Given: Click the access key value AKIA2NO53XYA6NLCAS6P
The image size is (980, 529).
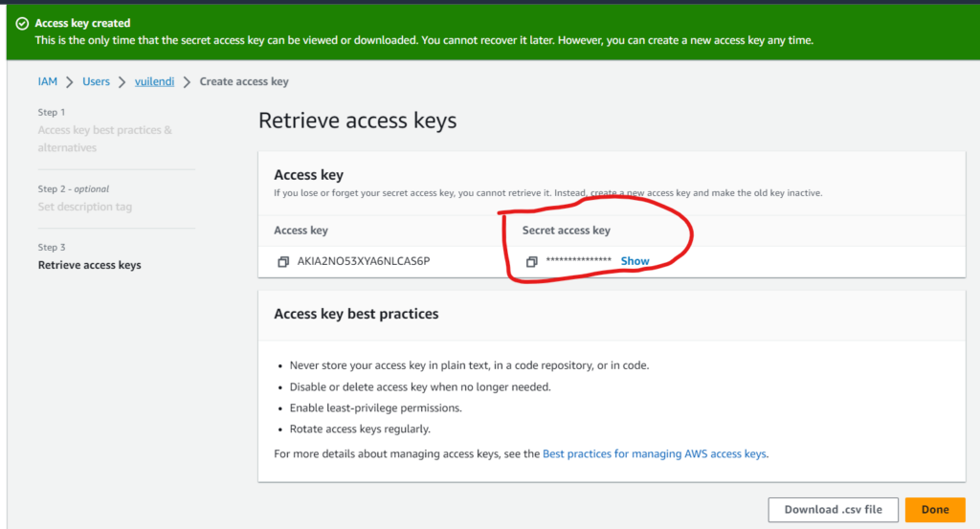Looking at the screenshot, I should [x=364, y=262].
